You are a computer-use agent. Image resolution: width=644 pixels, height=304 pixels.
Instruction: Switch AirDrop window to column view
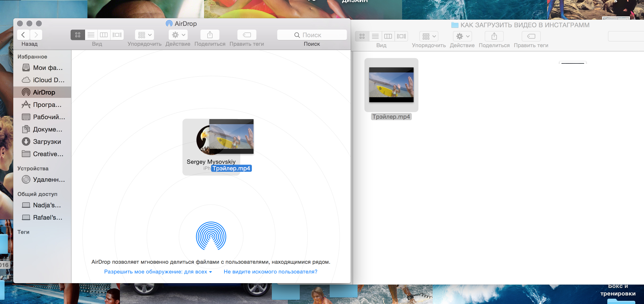(x=104, y=35)
